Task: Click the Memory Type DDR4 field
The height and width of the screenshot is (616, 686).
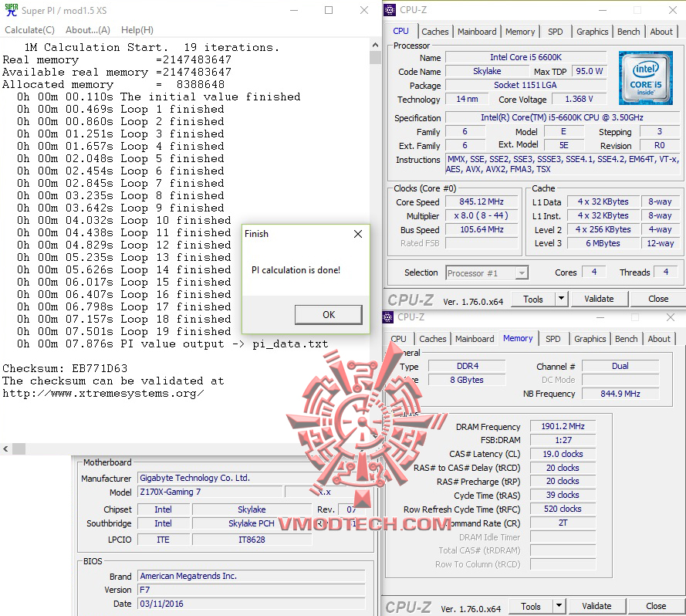Action: (467, 366)
